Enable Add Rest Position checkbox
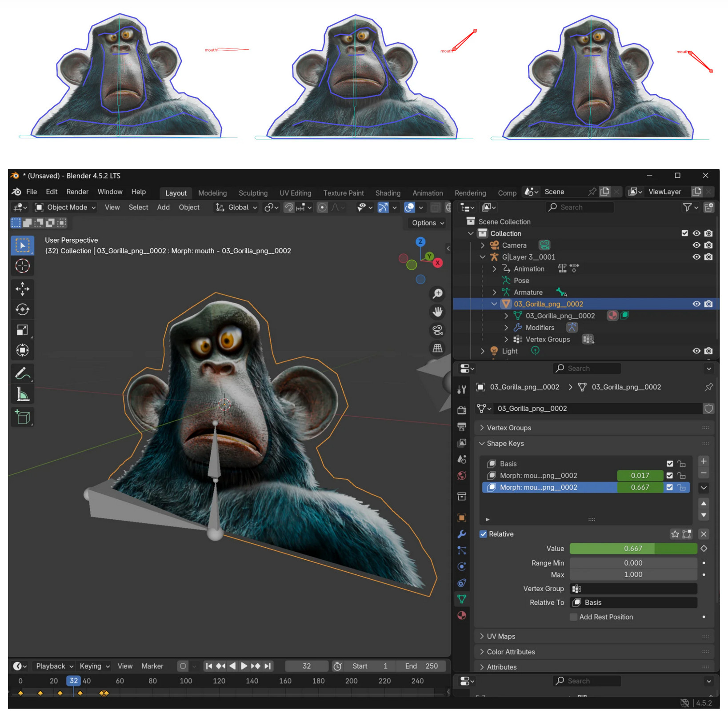This screenshot has width=728, height=714. [x=574, y=617]
